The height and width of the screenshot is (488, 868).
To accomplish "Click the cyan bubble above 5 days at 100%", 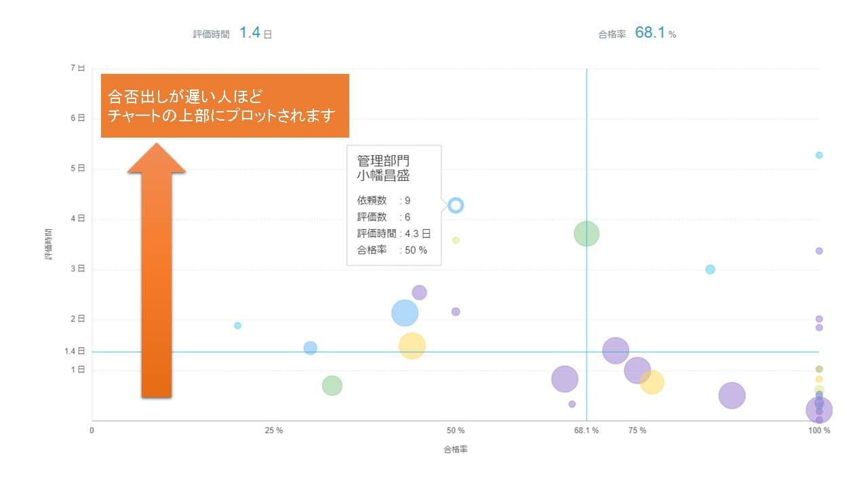I will [x=819, y=155].
